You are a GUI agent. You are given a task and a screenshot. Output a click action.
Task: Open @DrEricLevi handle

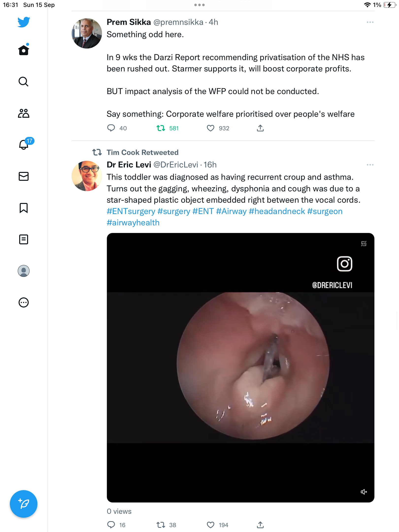(176, 165)
